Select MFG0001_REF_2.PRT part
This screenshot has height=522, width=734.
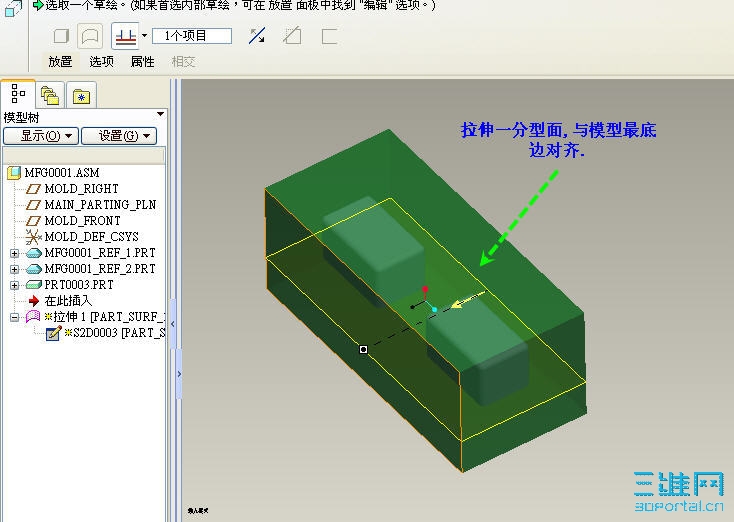tap(100, 269)
